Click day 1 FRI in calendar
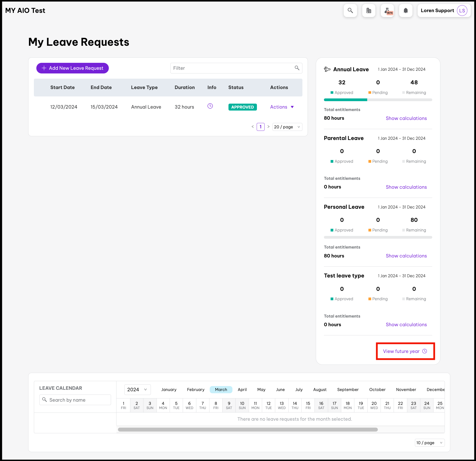This screenshot has height=461, width=476. click(x=123, y=405)
